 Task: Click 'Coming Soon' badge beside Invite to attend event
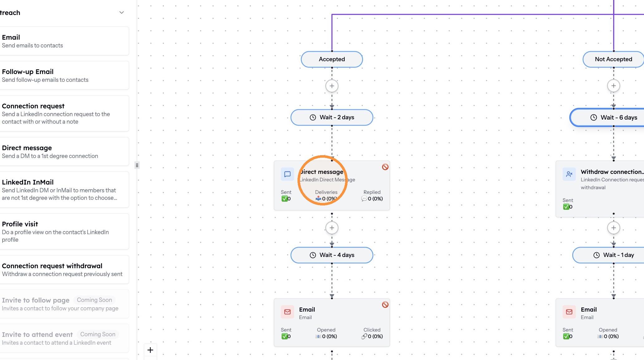point(98,334)
